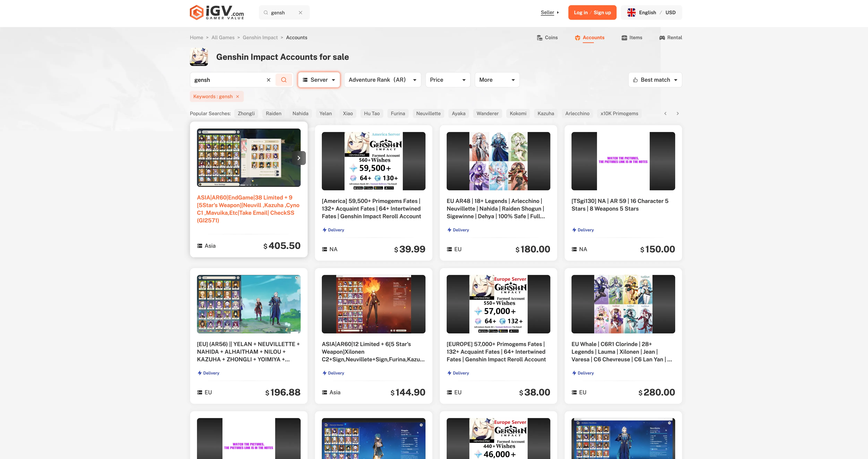
Task: Clear the gensh filter input text
Action: [x=269, y=80]
